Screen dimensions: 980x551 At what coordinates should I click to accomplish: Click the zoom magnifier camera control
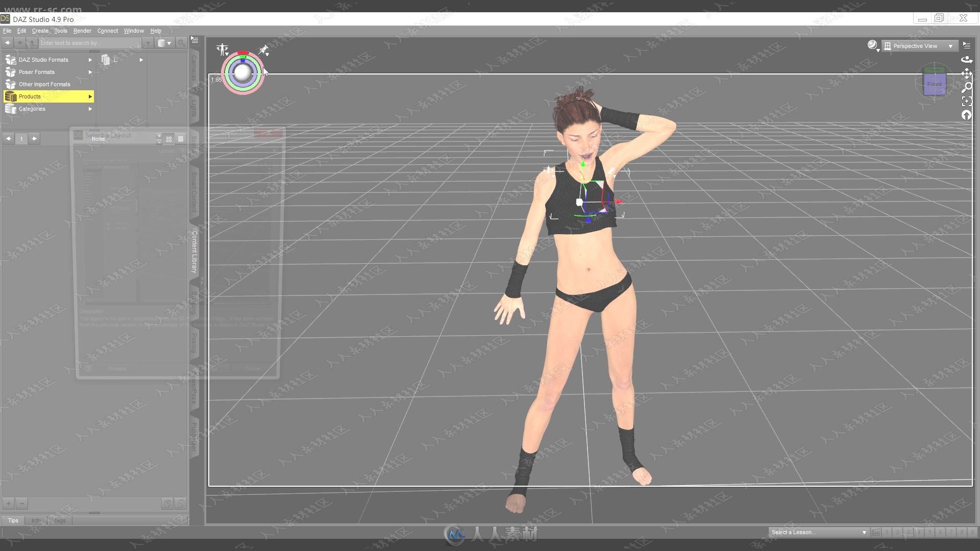[966, 88]
